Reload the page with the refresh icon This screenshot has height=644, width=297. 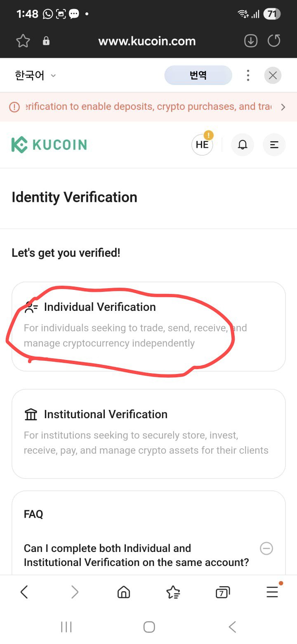[274, 41]
